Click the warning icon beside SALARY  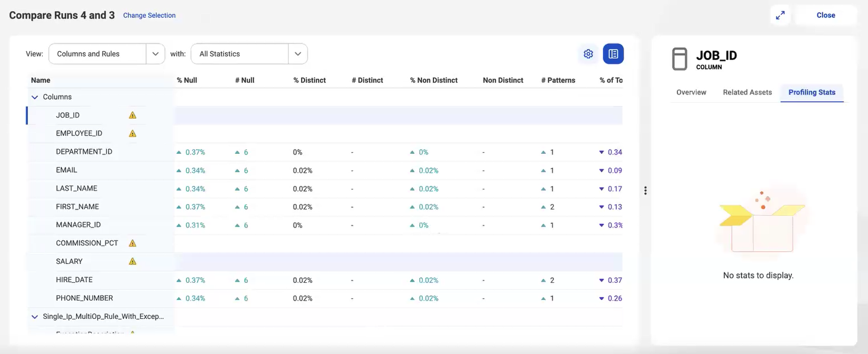coord(132,261)
